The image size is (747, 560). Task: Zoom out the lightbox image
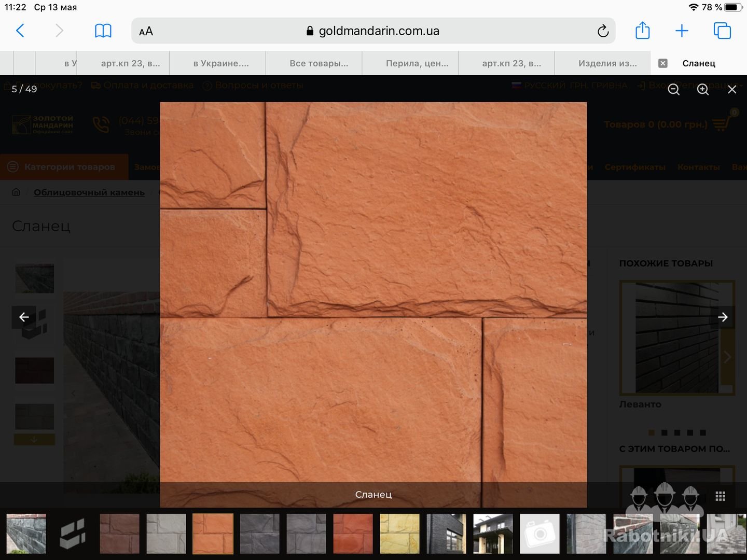673,89
